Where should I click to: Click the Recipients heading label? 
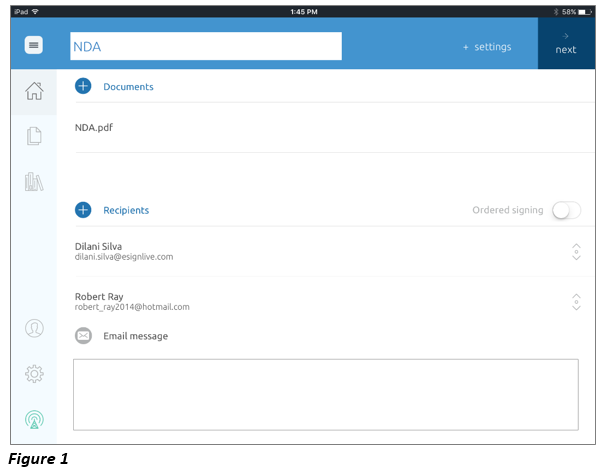point(126,210)
